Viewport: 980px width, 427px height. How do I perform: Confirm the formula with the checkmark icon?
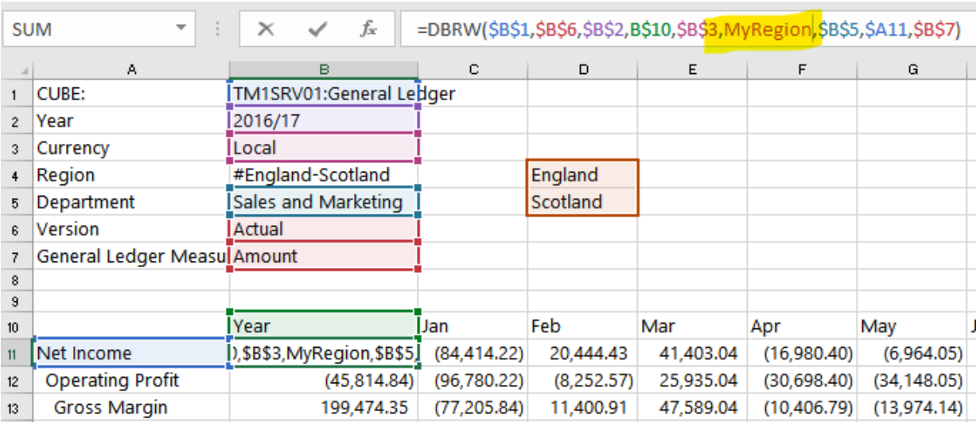pyautogui.click(x=318, y=29)
